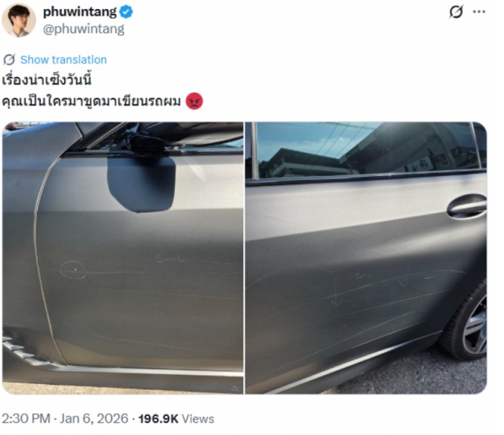Screen dimensions: 504x435
Task: Click the blue verified badge
Action: pyautogui.click(x=126, y=12)
